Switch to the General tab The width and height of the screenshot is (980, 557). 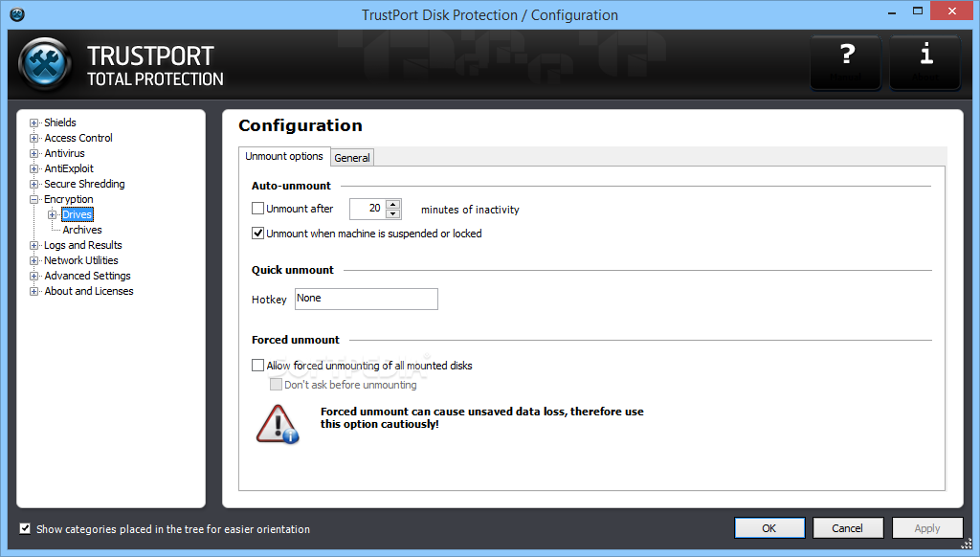[x=352, y=158]
